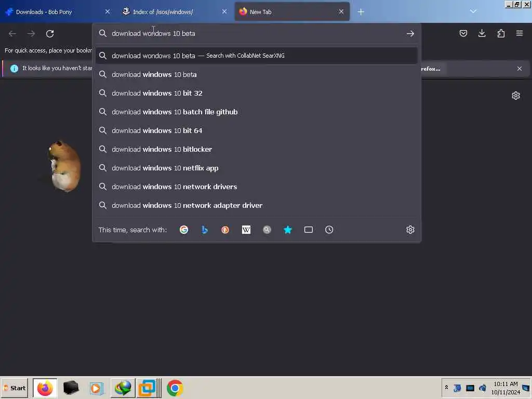Select suggestion download windows 10 network drivers
The width and height of the screenshot is (532, 399).
pos(257,187)
